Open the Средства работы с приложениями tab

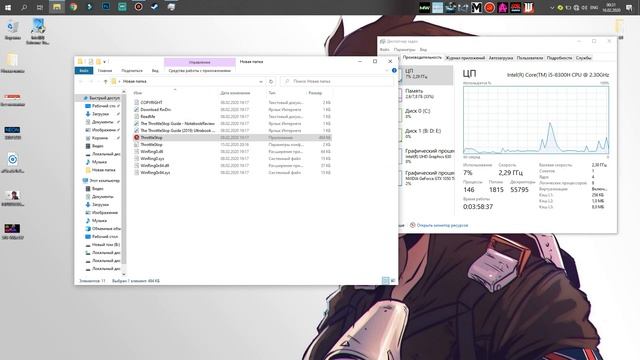point(200,71)
